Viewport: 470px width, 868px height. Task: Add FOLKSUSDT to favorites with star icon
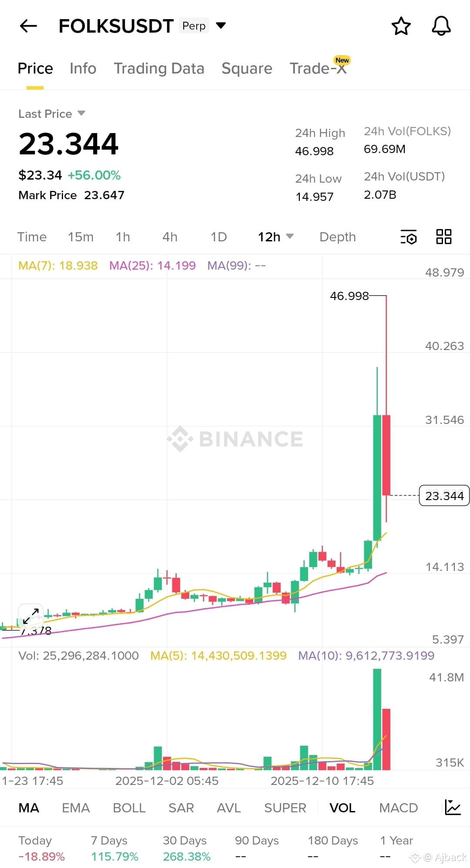pos(401,26)
